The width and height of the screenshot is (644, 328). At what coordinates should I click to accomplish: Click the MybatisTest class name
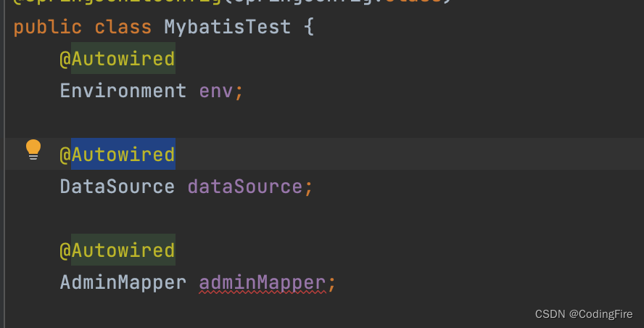[x=228, y=27]
